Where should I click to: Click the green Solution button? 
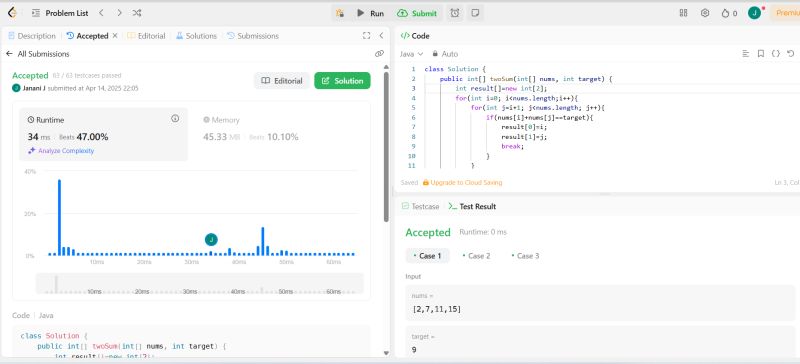click(x=342, y=81)
